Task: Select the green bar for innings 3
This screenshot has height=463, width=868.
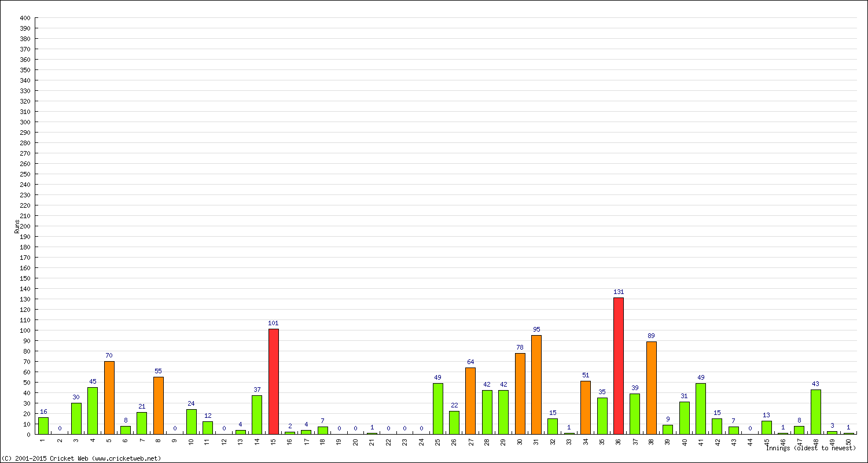Action: 76,418
